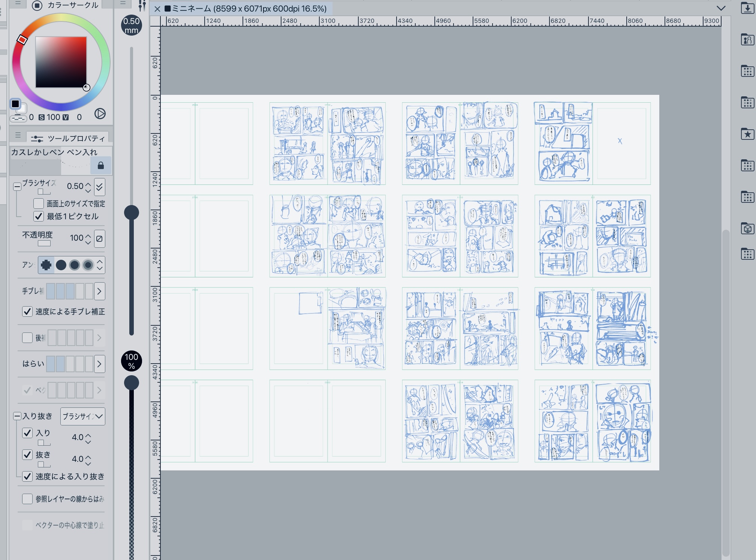Image resolution: width=756 pixels, height=560 pixels.
Task: Toggle 速度による手ブレ補正 checkbox
Action: coord(27,311)
